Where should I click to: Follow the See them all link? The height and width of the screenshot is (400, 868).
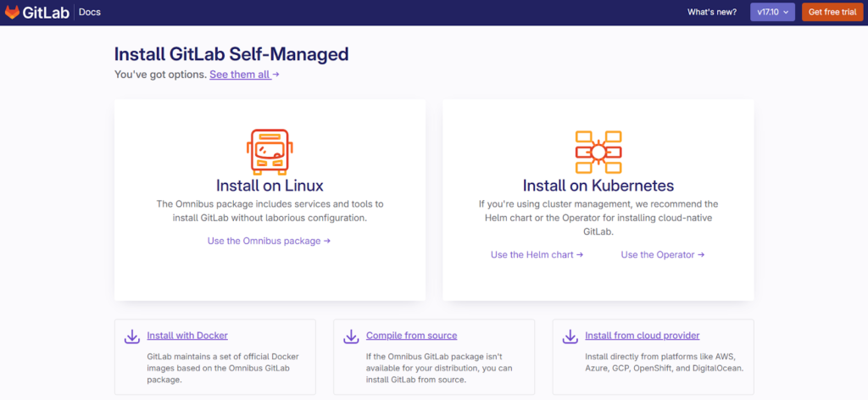click(x=244, y=74)
